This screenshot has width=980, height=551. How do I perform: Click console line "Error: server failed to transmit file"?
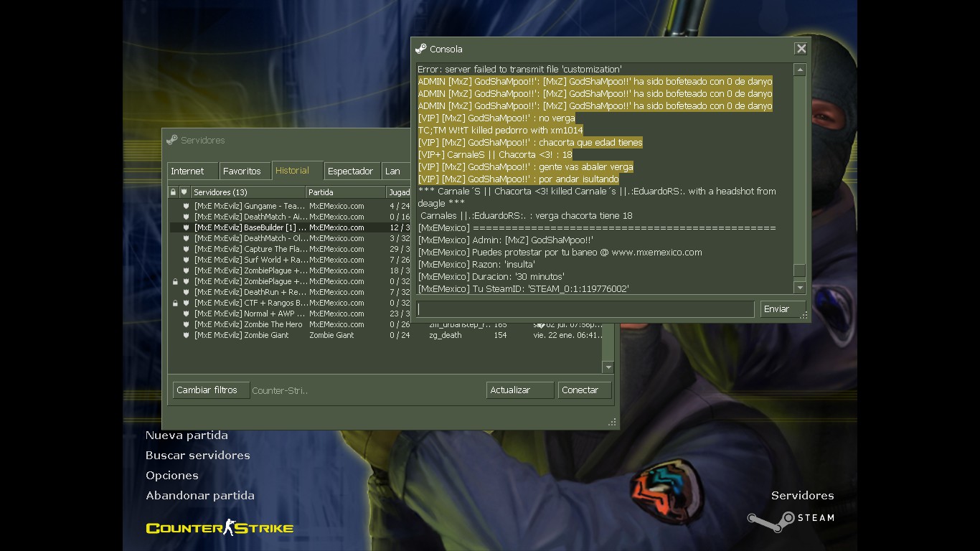pyautogui.click(x=520, y=70)
